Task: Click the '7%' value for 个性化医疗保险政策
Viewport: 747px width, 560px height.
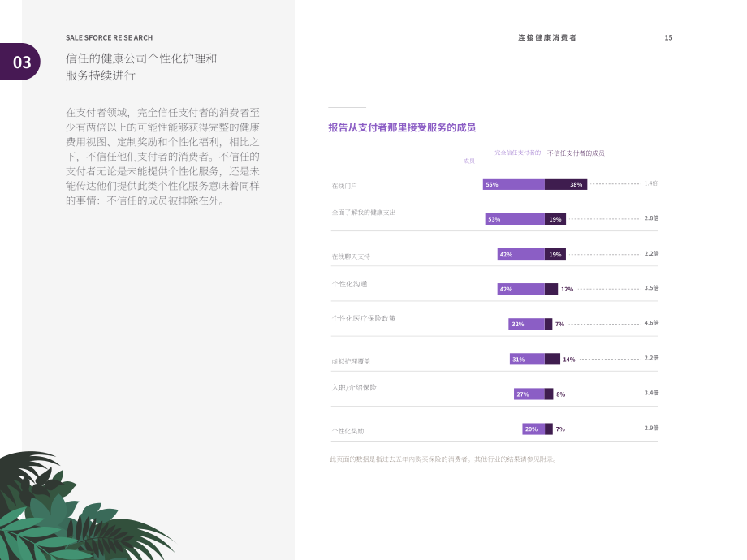Action: [x=559, y=325]
